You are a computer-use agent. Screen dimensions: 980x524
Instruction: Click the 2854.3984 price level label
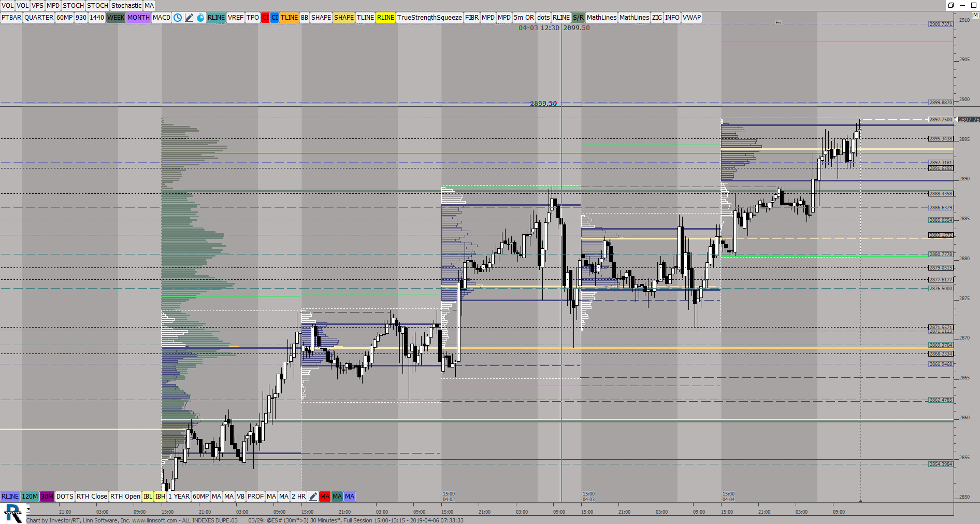(x=940, y=464)
